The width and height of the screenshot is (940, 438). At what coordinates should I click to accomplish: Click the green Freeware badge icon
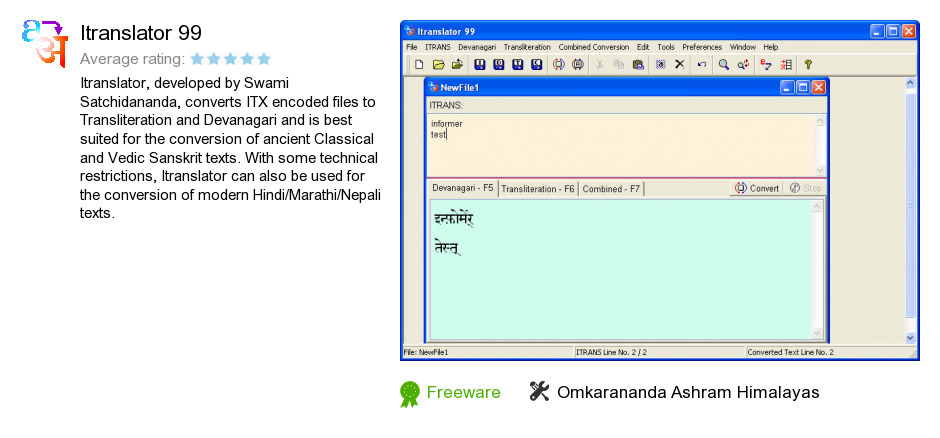tap(409, 394)
